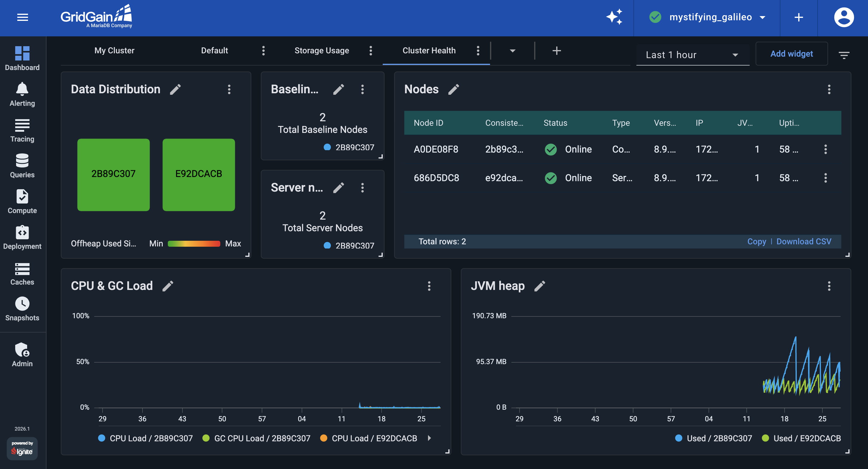Open Snapshots in sidebar
This screenshot has height=469, width=868.
pos(22,309)
